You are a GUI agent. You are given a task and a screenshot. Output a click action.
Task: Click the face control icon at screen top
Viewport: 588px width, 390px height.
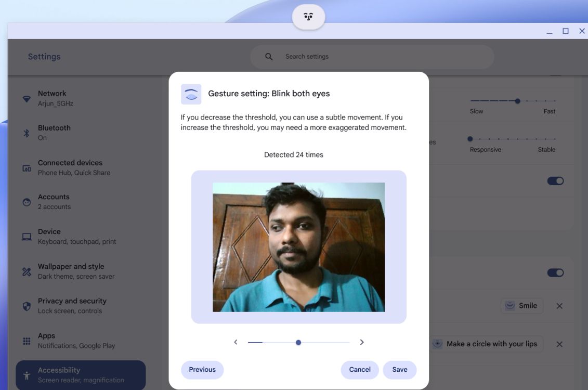click(x=308, y=16)
